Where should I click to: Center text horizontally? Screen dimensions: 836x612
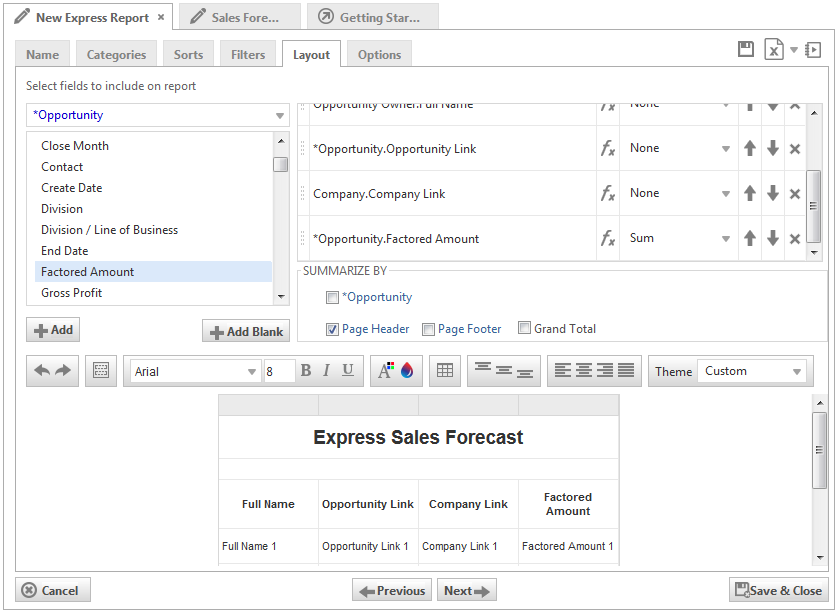point(584,371)
